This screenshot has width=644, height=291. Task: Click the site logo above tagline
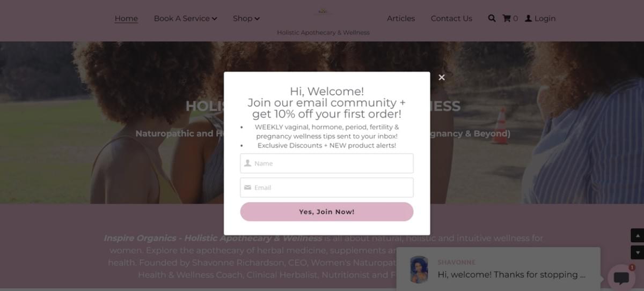tap(323, 12)
